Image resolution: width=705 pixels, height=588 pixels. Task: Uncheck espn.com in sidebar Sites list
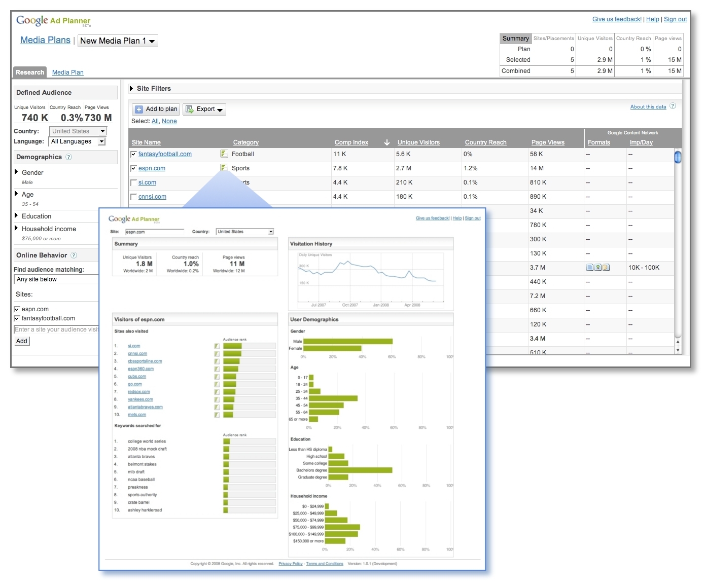point(17,309)
